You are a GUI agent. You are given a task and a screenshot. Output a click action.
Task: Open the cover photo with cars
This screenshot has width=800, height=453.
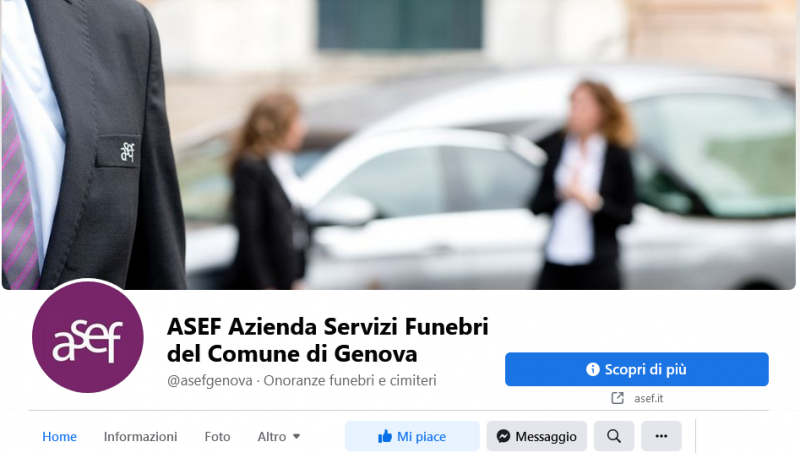tap(398, 144)
